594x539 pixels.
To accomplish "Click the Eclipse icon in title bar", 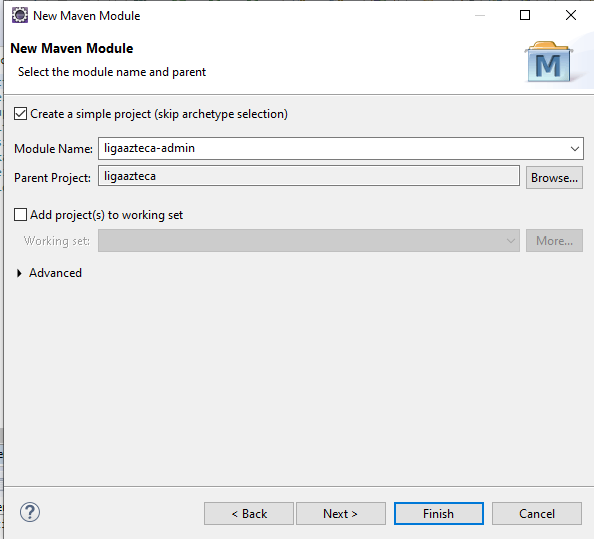I will (20, 16).
